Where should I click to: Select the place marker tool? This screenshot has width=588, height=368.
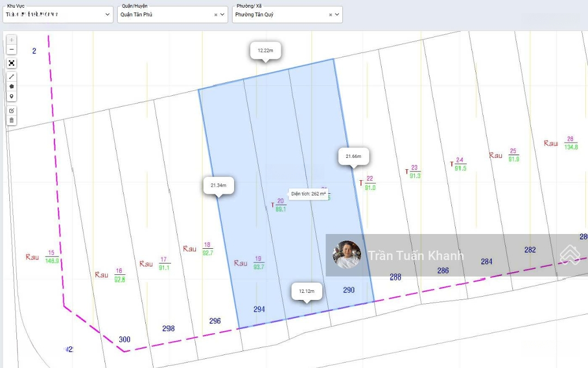pyautogui.click(x=11, y=96)
